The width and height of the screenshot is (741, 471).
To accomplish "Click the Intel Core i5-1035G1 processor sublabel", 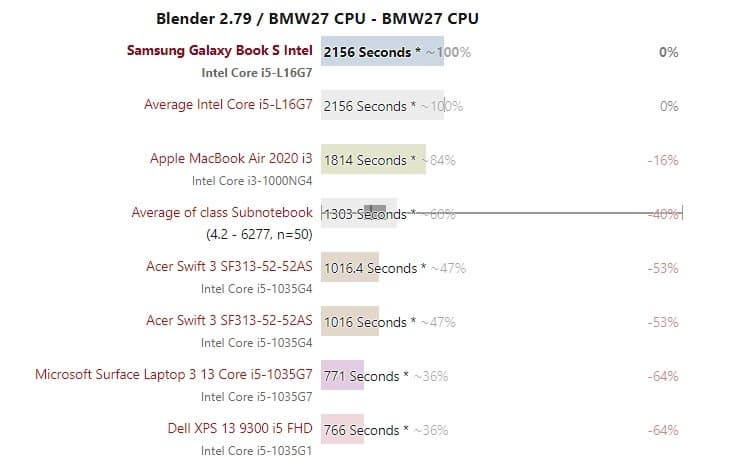I will 257,451.
